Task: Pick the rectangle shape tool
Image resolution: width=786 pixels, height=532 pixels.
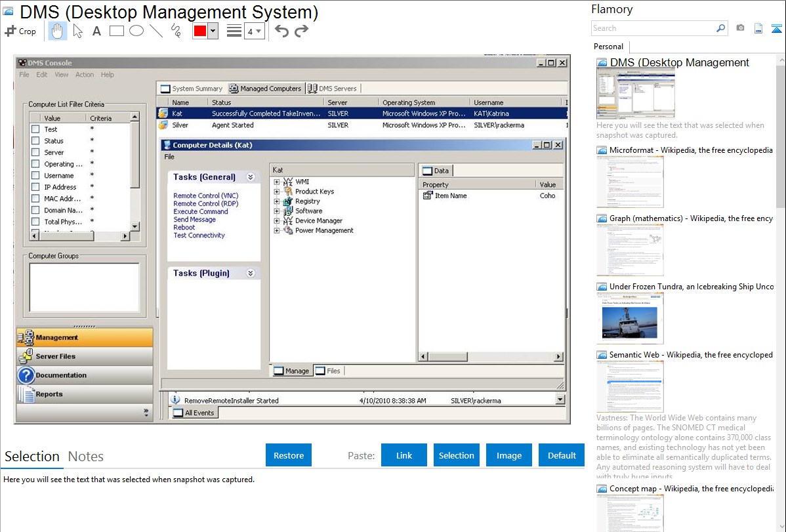Action: click(116, 31)
